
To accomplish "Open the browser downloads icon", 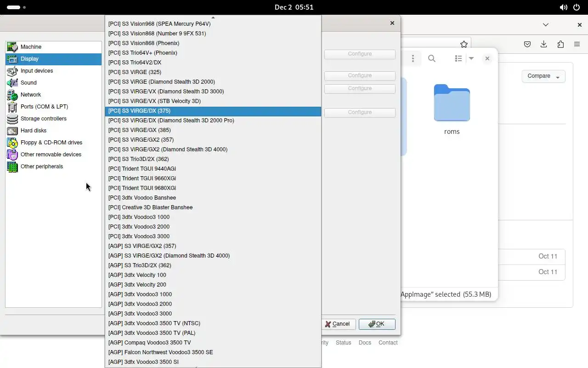I will pos(544,44).
